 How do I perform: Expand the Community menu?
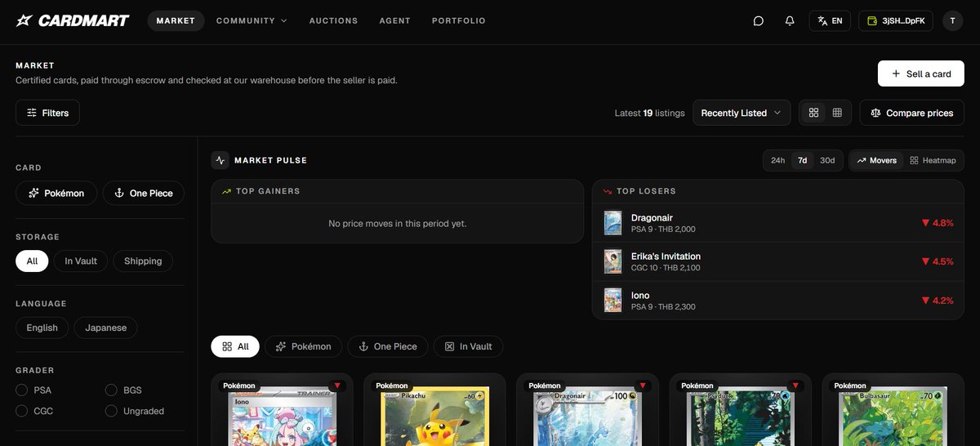click(252, 20)
